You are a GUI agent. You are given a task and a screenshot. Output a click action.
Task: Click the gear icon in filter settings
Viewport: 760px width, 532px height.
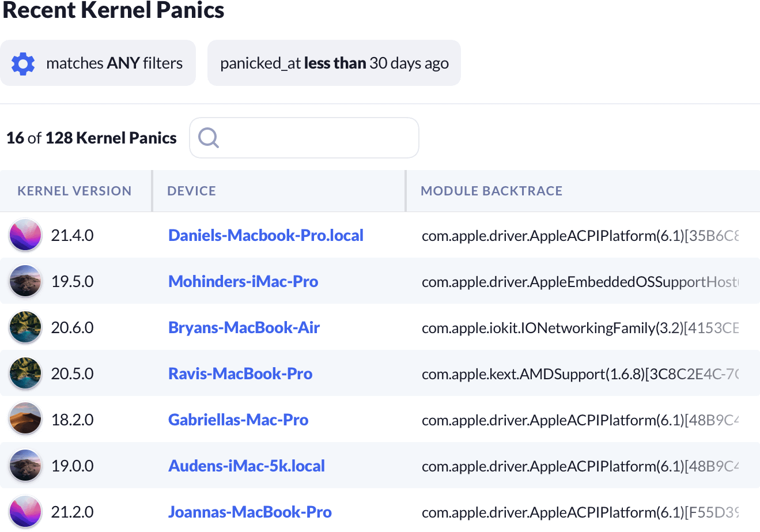point(23,63)
